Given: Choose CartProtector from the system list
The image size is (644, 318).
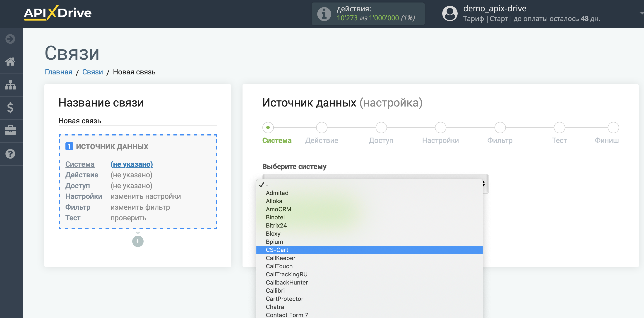Looking at the screenshot, I should tap(370, 299).
